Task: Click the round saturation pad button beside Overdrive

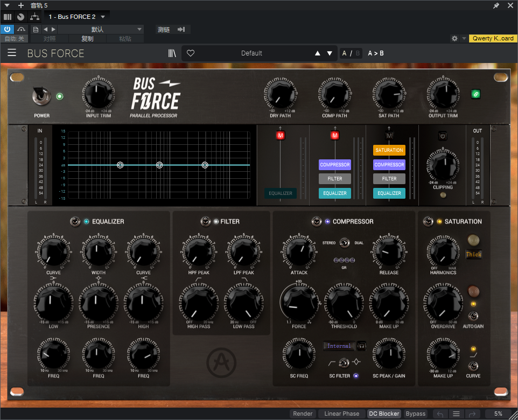Action: point(473,291)
